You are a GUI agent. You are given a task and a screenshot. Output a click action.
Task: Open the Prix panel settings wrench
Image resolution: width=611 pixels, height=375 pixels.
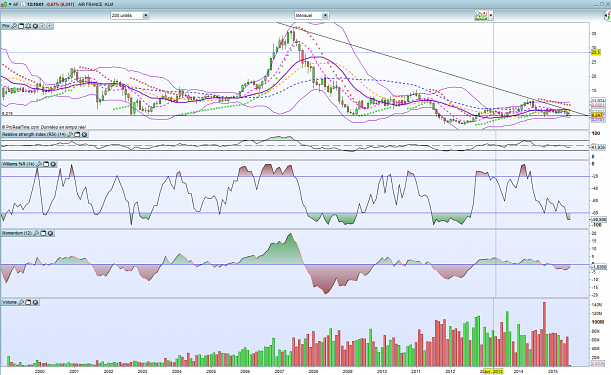point(14,26)
